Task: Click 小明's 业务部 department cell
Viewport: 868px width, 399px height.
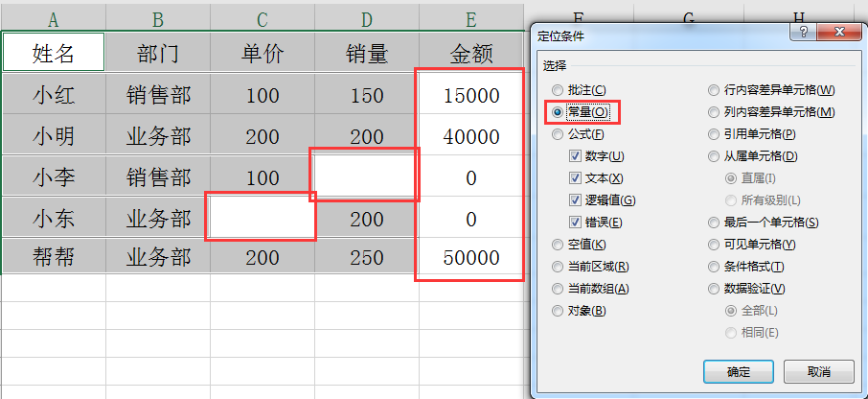Action: (158, 135)
